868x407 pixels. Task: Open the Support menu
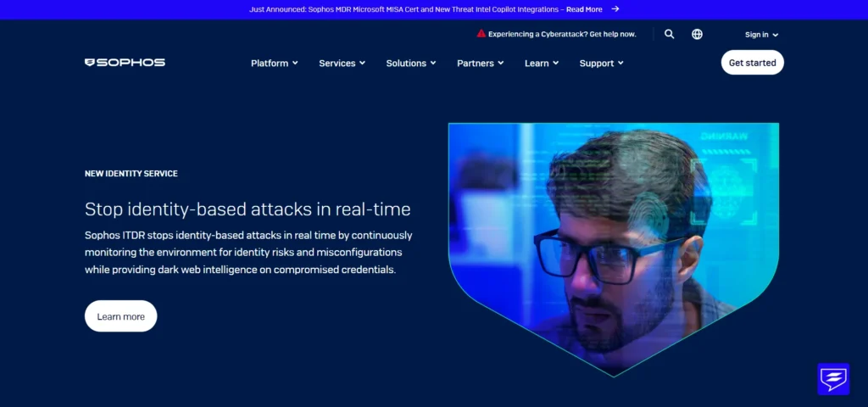click(x=602, y=63)
